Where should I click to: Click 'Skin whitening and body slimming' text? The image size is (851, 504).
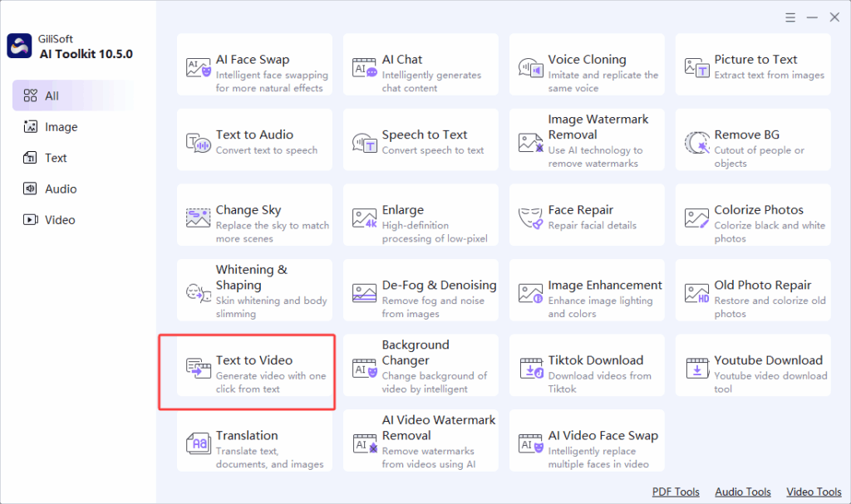coord(272,307)
